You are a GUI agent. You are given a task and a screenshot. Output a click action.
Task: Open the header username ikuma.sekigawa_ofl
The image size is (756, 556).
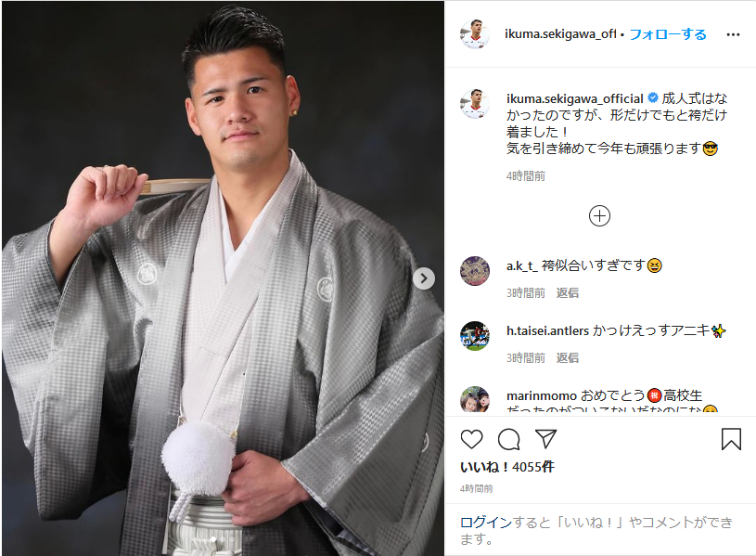point(560,33)
